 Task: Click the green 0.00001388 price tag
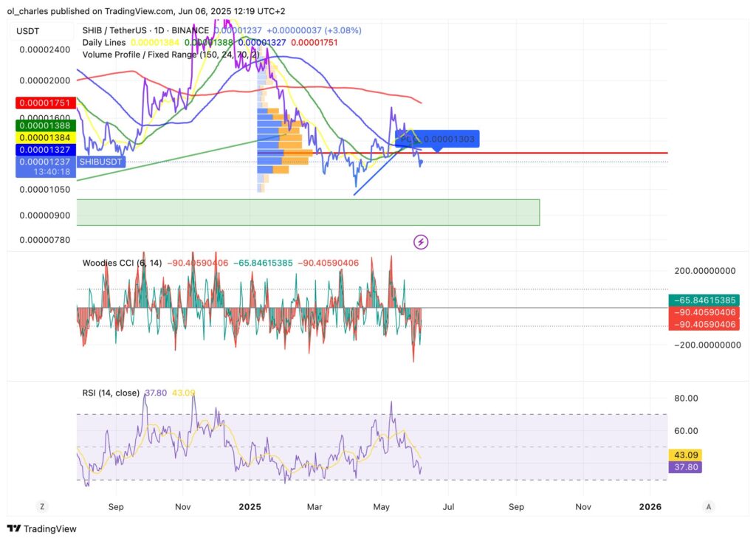pyautogui.click(x=46, y=126)
